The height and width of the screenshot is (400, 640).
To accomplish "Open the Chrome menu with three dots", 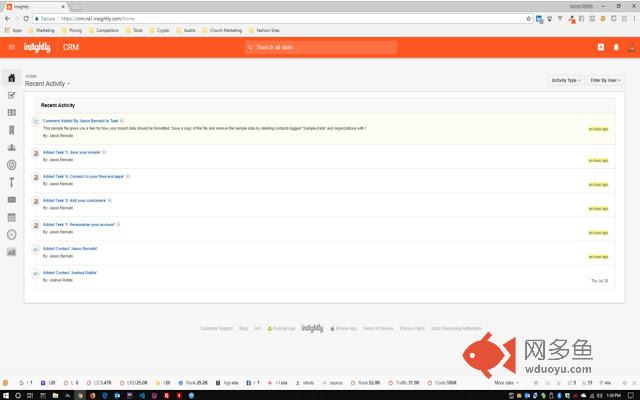I will [x=635, y=19].
